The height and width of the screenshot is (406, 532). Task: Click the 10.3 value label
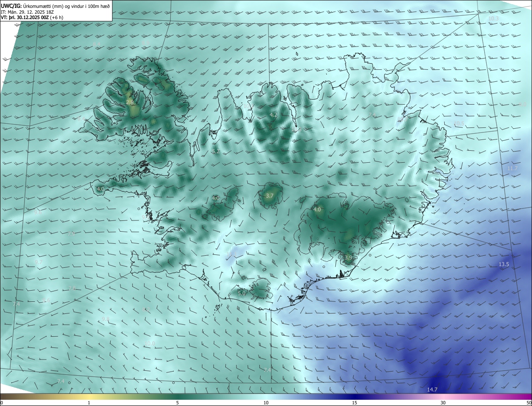point(493,19)
